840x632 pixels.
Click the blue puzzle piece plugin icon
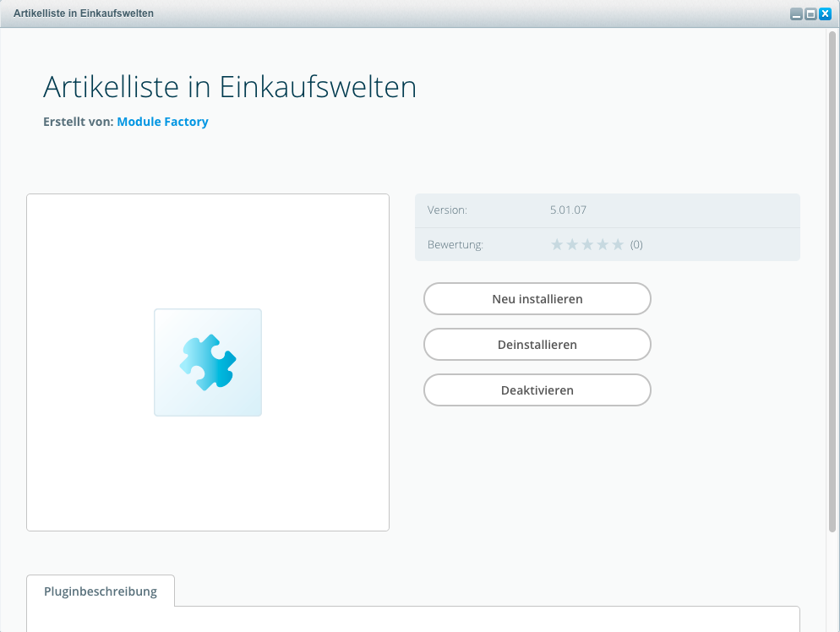[208, 362]
